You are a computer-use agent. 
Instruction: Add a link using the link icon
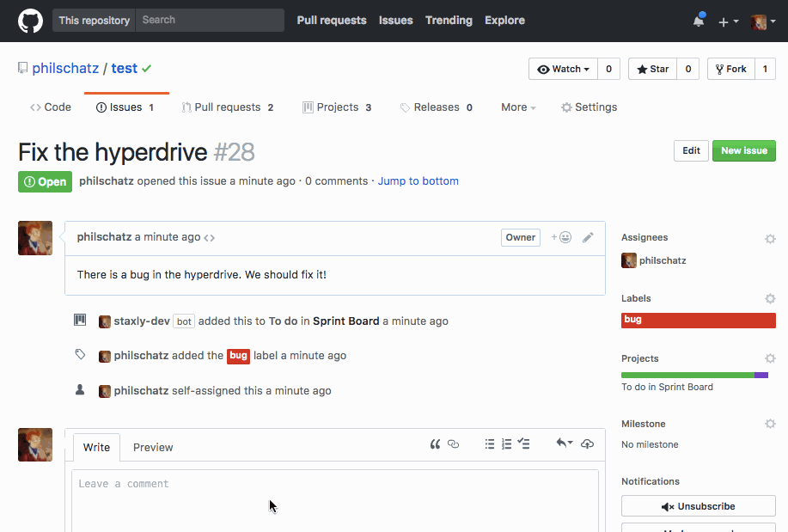click(x=455, y=443)
